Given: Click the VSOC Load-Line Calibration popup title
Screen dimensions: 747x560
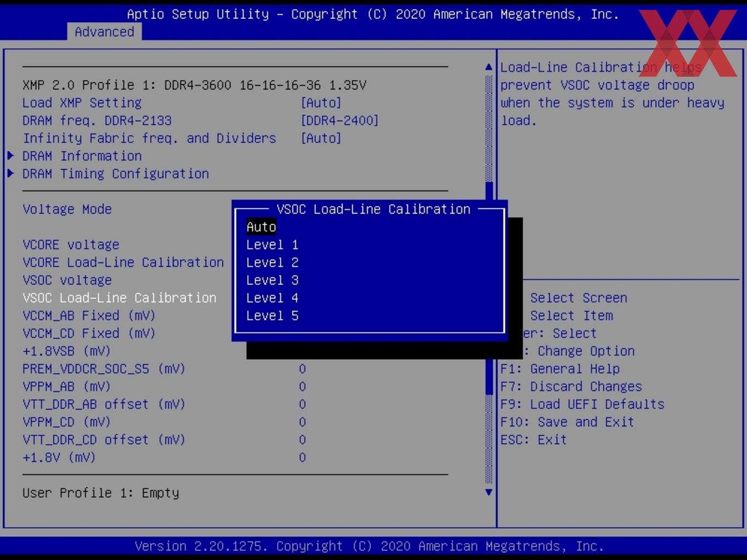Looking at the screenshot, I should [x=374, y=209].
